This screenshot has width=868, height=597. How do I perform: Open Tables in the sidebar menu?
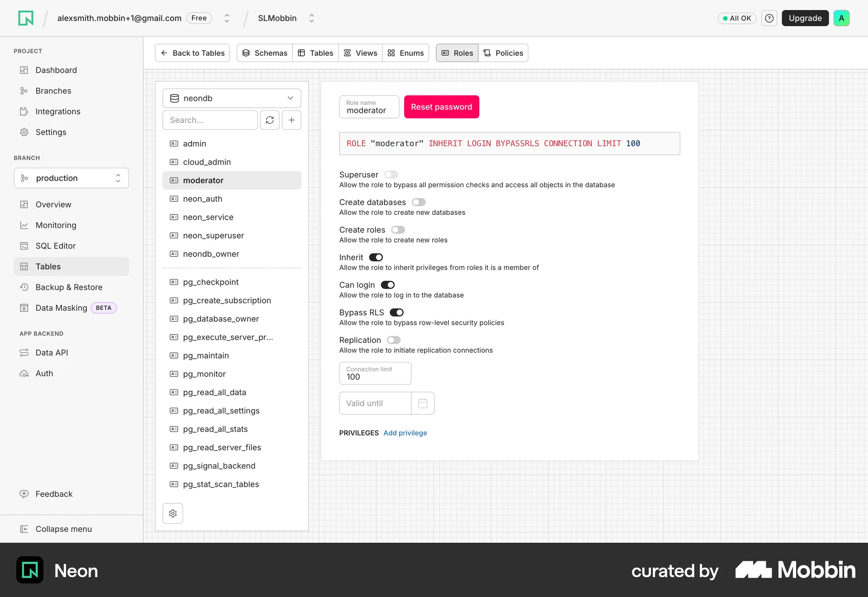[71, 266]
